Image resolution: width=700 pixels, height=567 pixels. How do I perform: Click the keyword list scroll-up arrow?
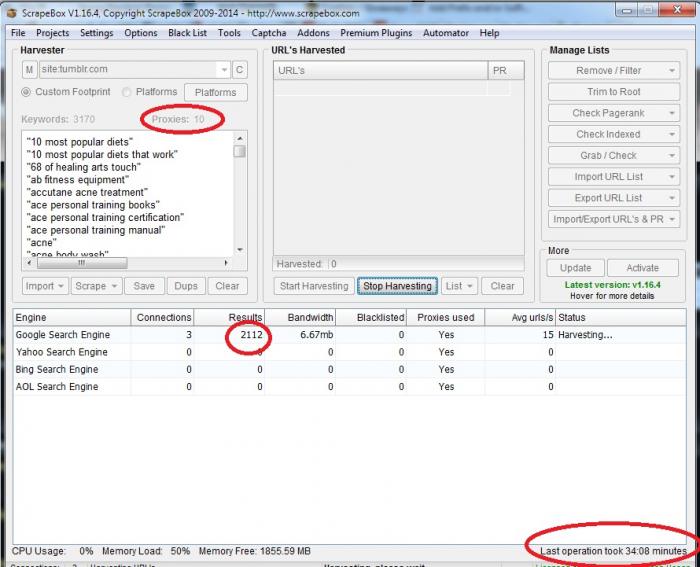coord(240,138)
